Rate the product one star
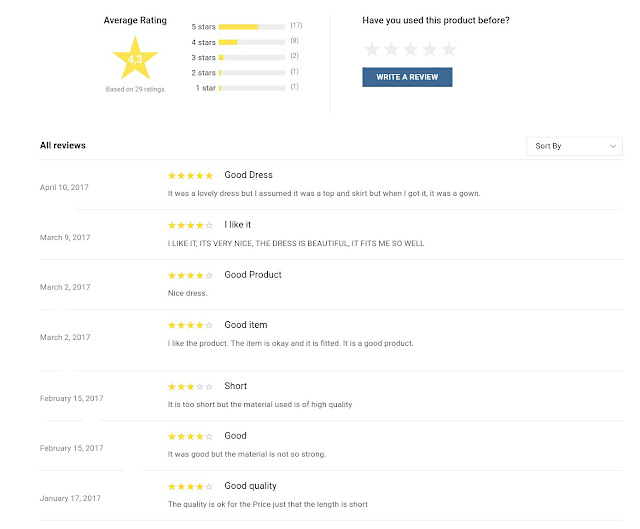640x529 pixels. pos(372,49)
